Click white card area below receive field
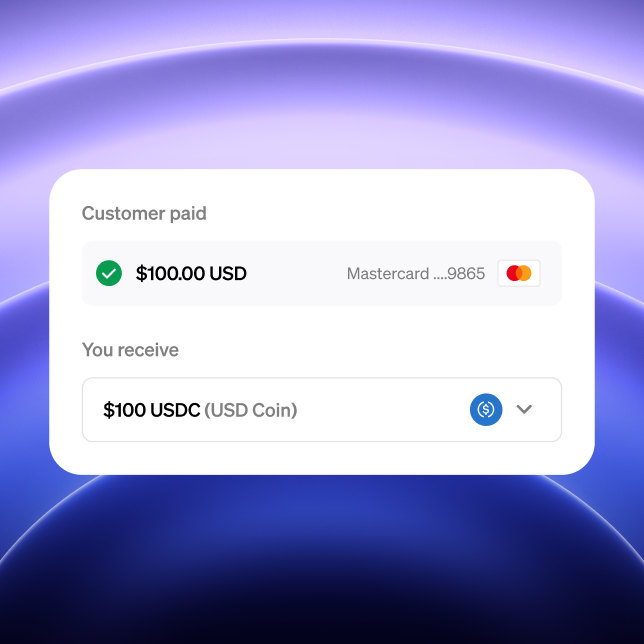Image resolution: width=644 pixels, height=644 pixels. (x=322, y=458)
